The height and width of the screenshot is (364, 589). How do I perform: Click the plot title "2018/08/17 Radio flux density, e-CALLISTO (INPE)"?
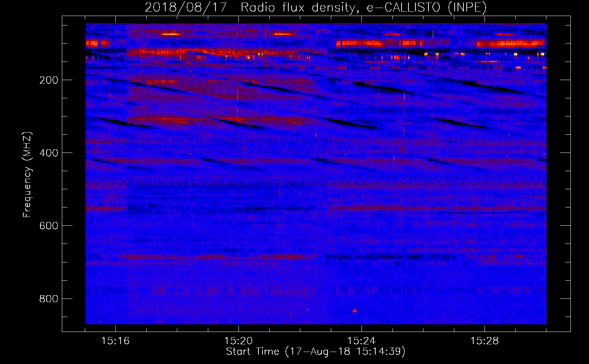tap(316, 8)
